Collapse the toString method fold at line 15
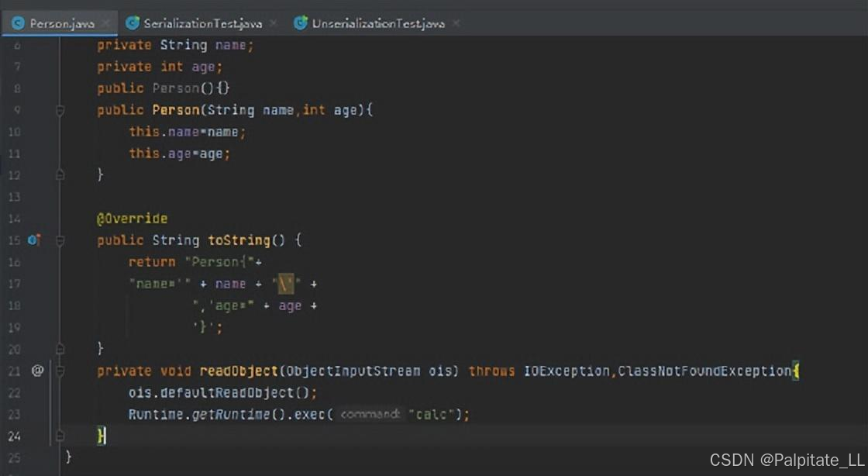This screenshot has height=476, width=868. (59, 240)
